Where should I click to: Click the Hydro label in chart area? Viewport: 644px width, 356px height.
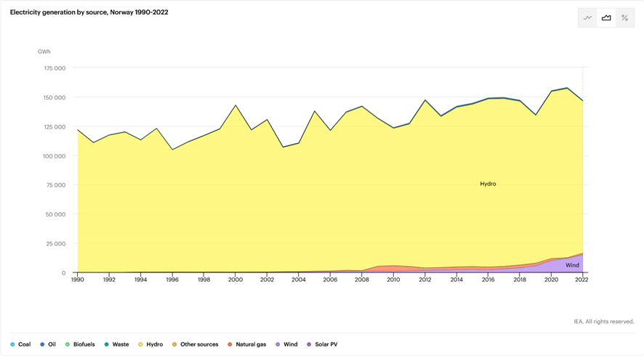(488, 184)
